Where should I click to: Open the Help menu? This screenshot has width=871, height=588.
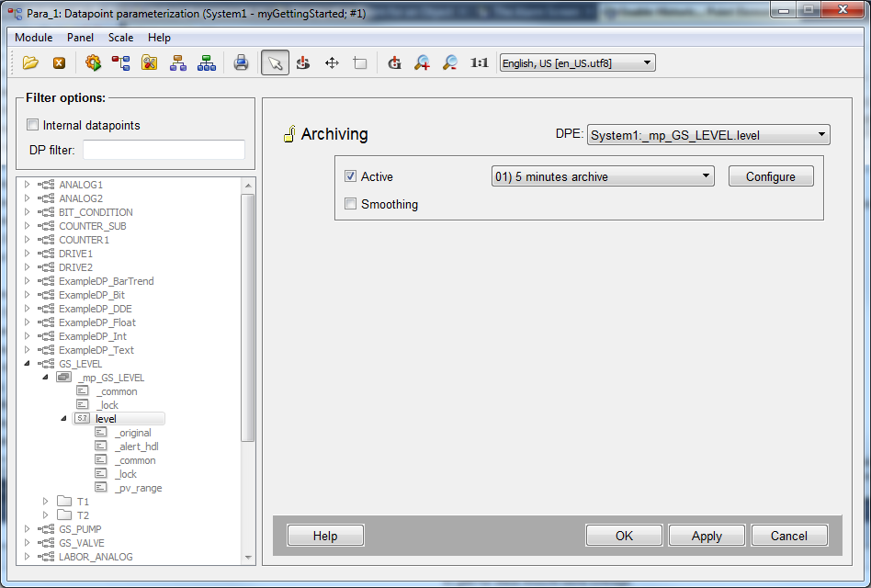159,37
